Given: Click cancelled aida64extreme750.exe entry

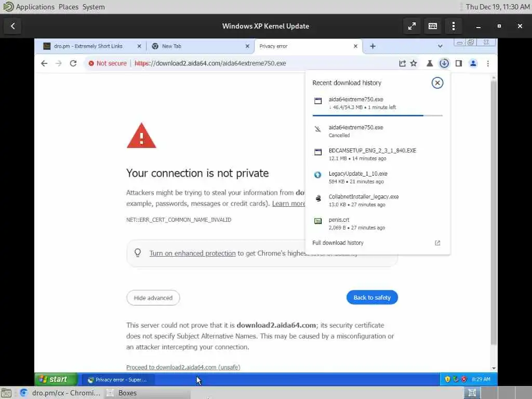Looking at the screenshot, I should click(378, 131).
